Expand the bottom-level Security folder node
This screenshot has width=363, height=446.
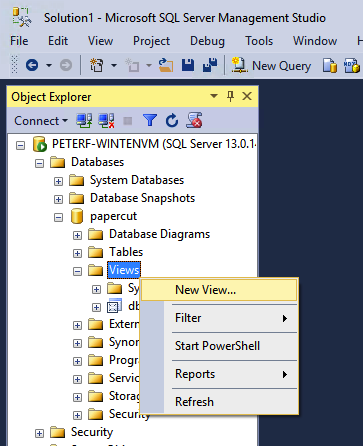(x=39, y=433)
